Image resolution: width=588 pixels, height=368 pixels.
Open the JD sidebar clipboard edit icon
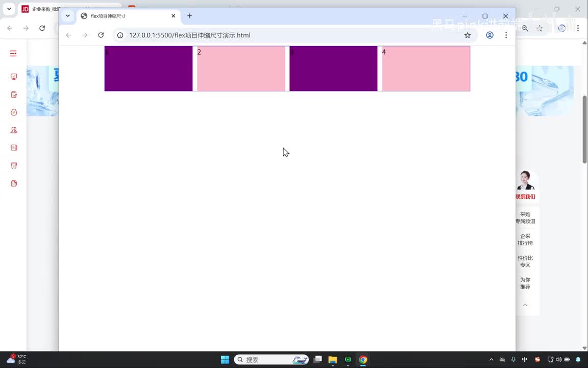tap(14, 94)
